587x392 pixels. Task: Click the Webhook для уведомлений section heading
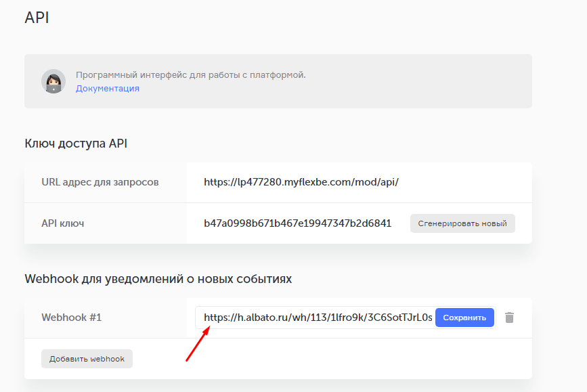click(x=158, y=279)
